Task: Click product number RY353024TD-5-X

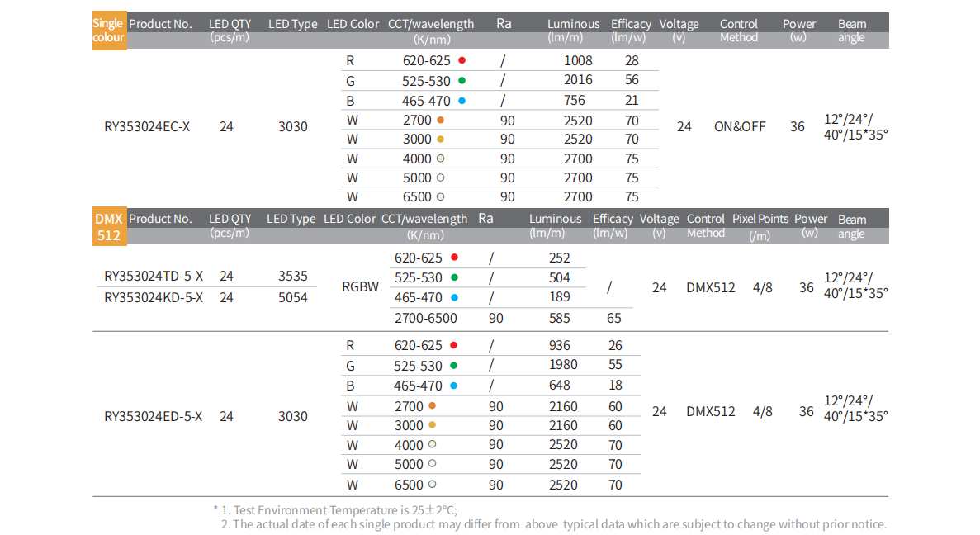Action: pos(154,277)
